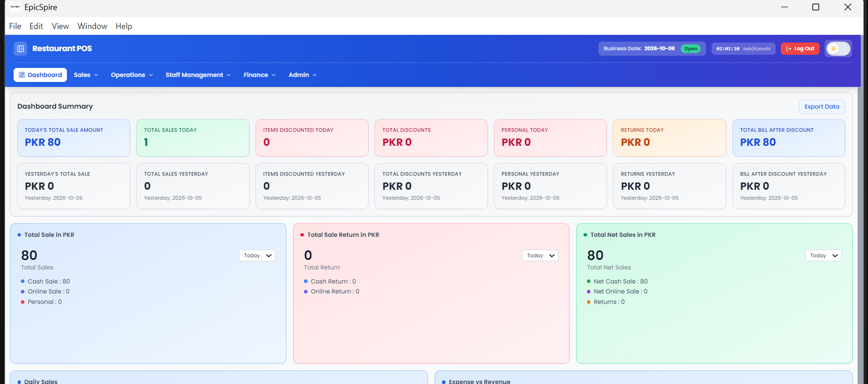Click the Total Sales Today card
Viewport: 868px width, 384px height.
click(193, 138)
